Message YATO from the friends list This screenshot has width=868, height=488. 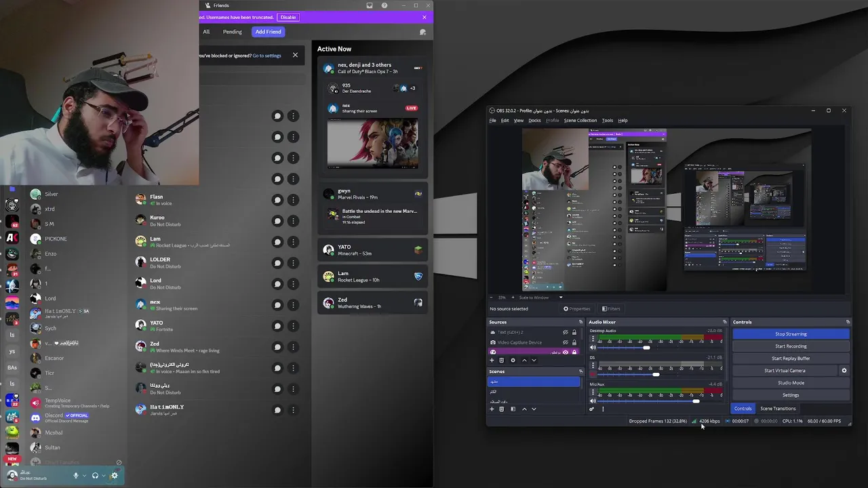(x=277, y=326)
